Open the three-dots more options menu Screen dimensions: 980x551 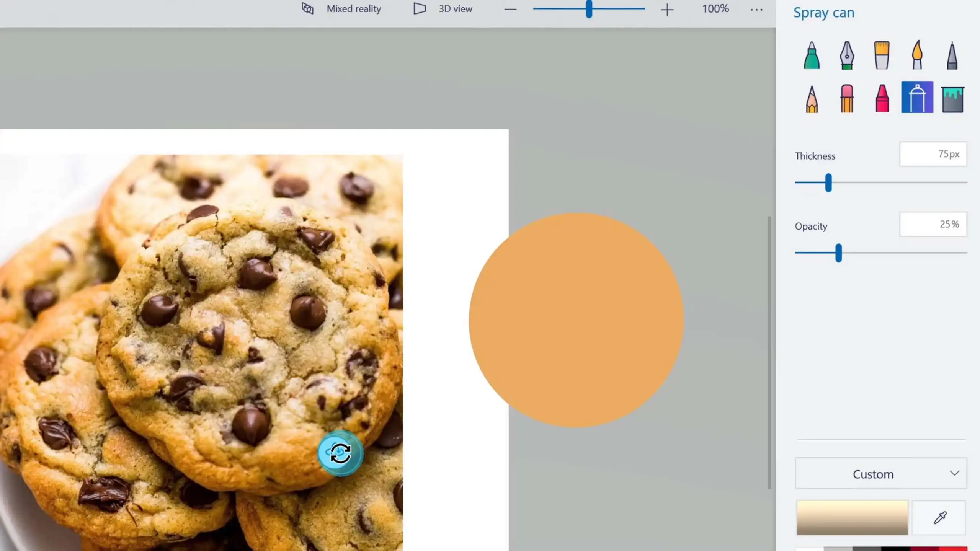(756, 10)
